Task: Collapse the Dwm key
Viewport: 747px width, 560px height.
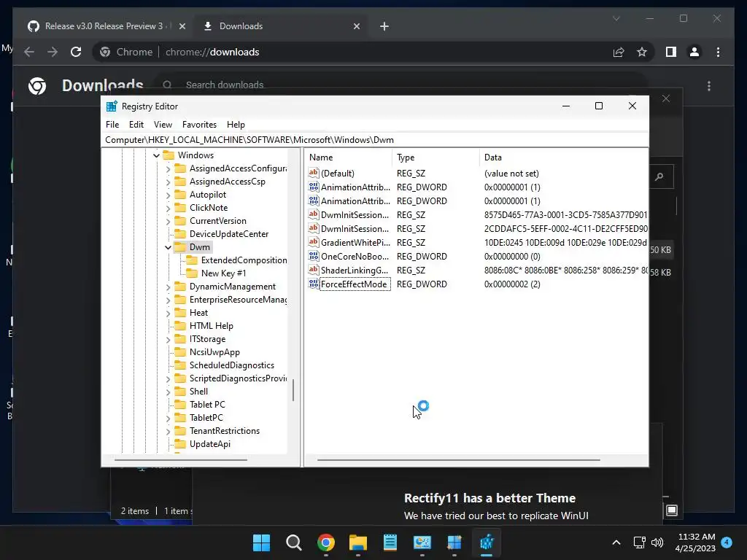Action: click(168, 247)
